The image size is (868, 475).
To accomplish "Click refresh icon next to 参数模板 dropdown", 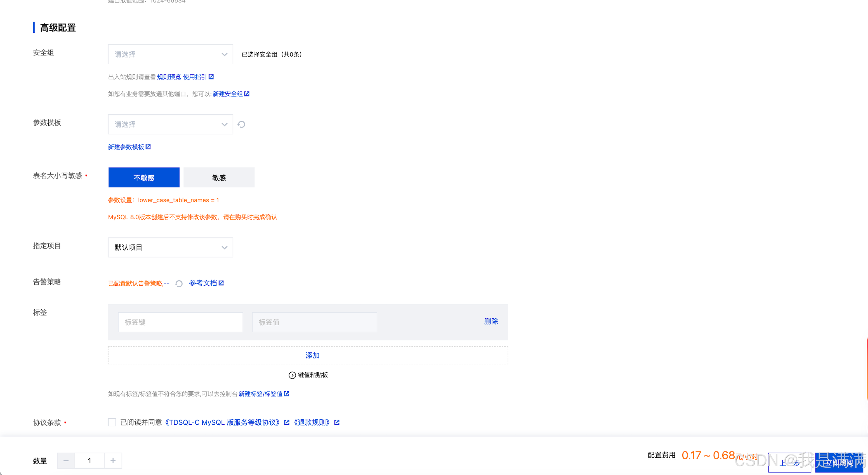I will coord(241,124).
